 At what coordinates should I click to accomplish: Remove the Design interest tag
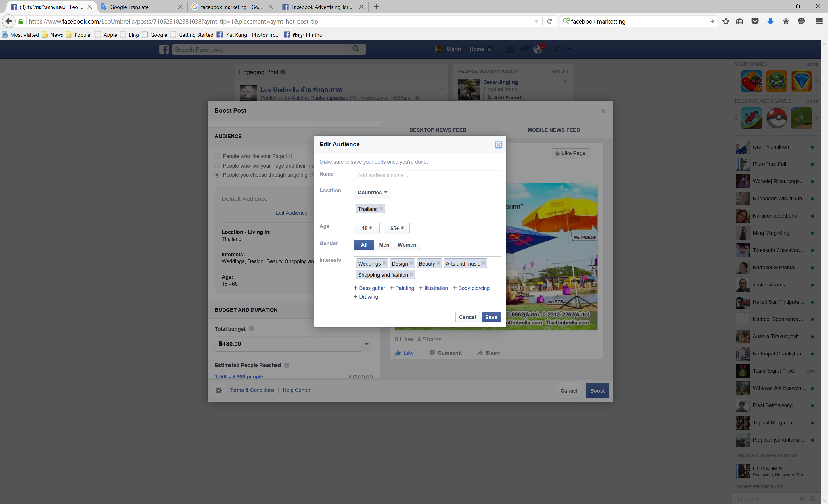tap(411, 263)
